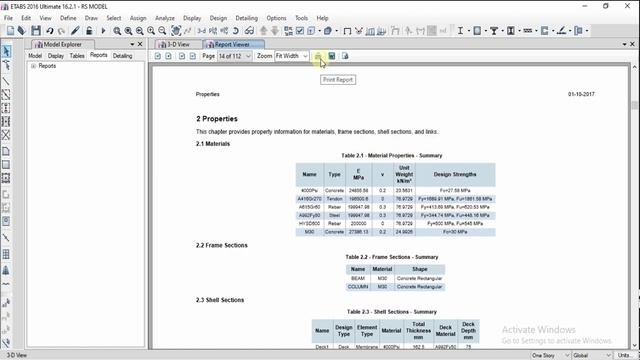Select the draw rectangular floor tool
This screenshot has width=640, height=360.
click(x=6, y=165)
